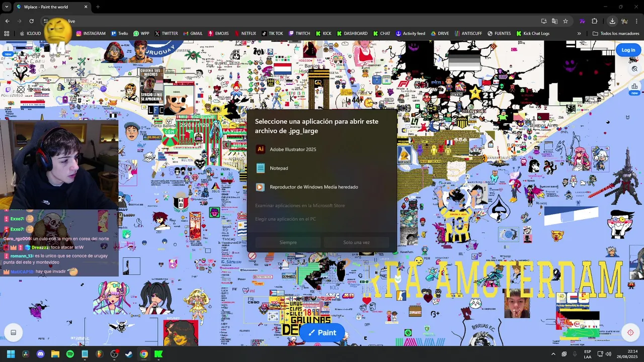644x362 pixels.
Task: Open the TWITTER bookmark
Action: point(166,34)
